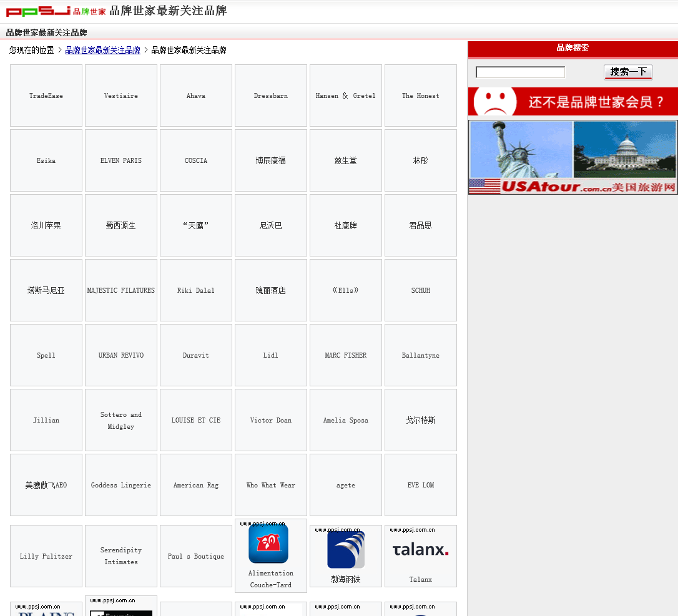This screenshot has width=678, height=616.
Task: Click the PPSJ site logo
Action: pos(56,11)
